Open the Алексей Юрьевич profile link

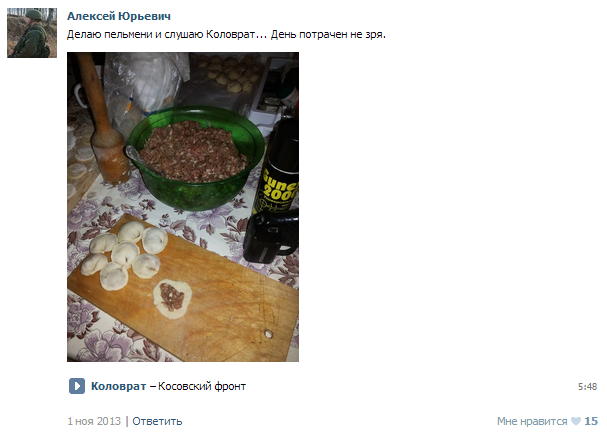119,16
